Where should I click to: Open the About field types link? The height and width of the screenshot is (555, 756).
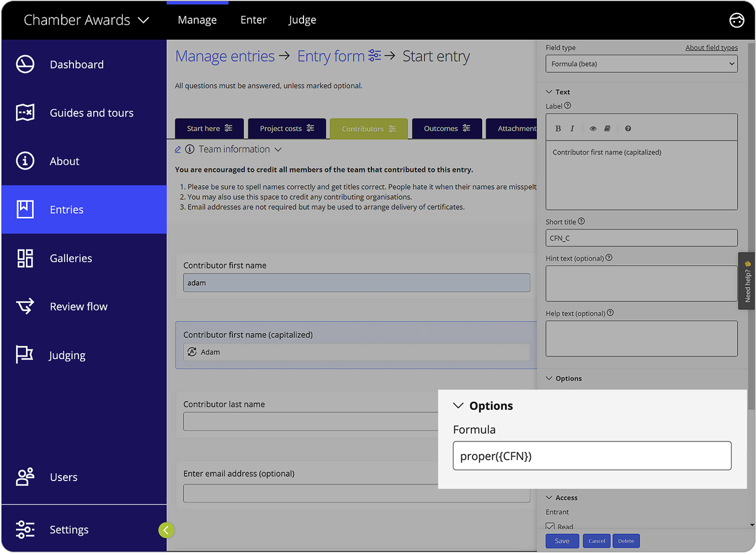pos(712,47)
